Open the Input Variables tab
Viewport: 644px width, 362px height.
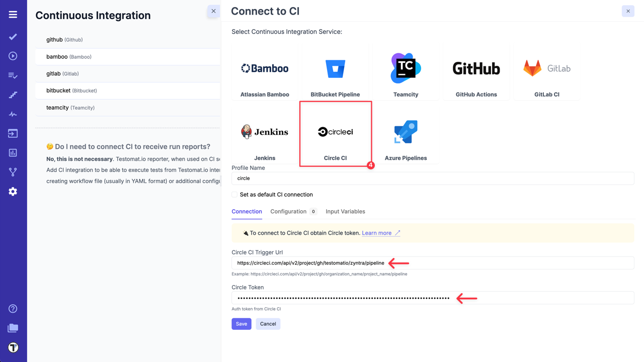tap(345, 212)
